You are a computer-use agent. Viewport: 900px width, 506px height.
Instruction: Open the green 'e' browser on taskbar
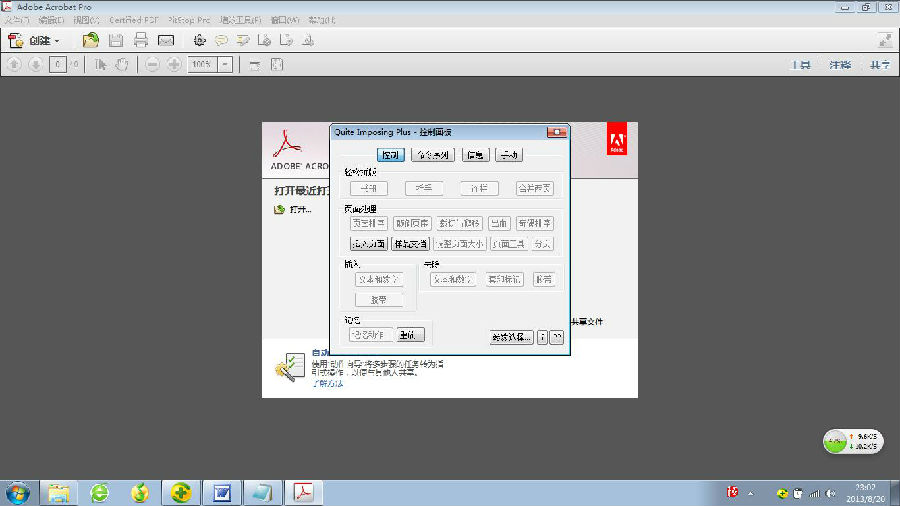pos(99,493)
